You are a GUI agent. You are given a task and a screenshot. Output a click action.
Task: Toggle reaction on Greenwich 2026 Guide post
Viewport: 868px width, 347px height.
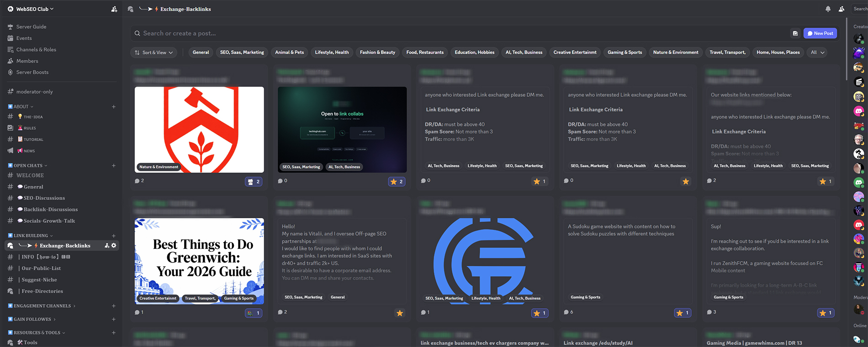(254, 313)
